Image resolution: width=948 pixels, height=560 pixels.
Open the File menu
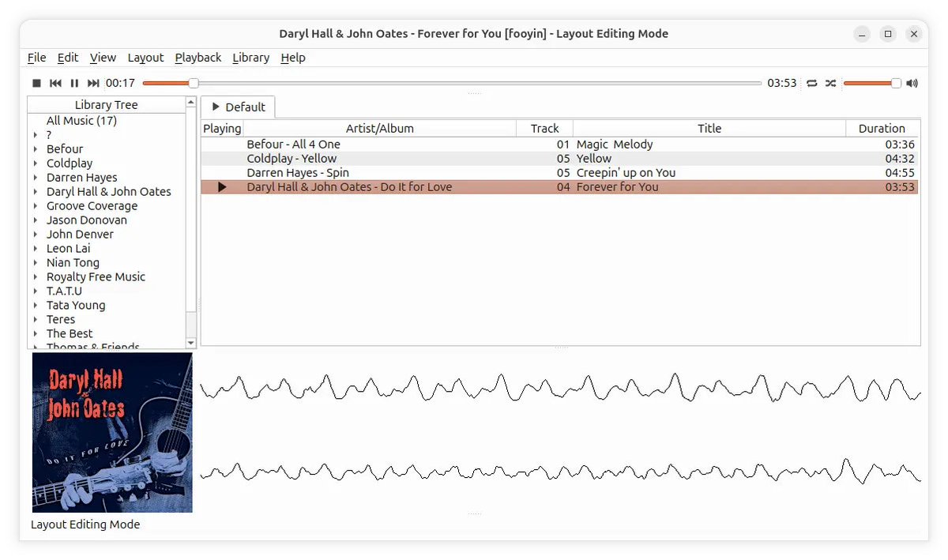36,58
